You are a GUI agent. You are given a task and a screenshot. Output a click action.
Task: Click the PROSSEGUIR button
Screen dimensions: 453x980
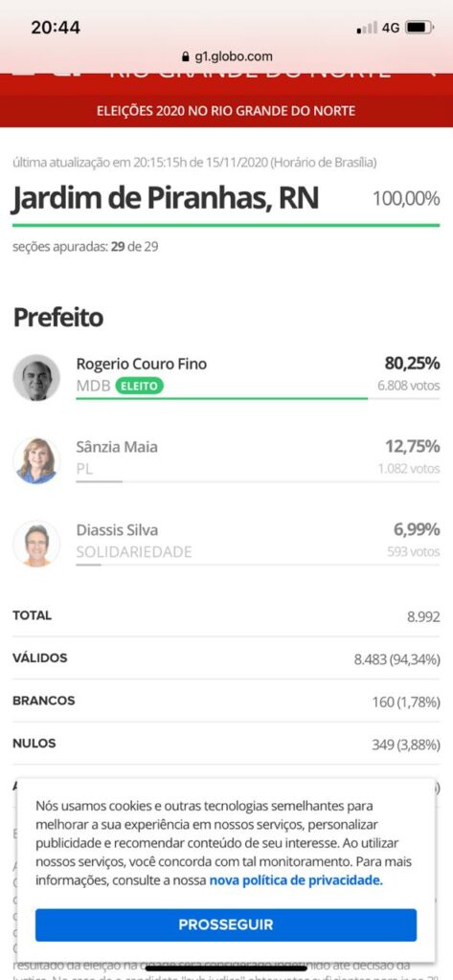(226, 925)
